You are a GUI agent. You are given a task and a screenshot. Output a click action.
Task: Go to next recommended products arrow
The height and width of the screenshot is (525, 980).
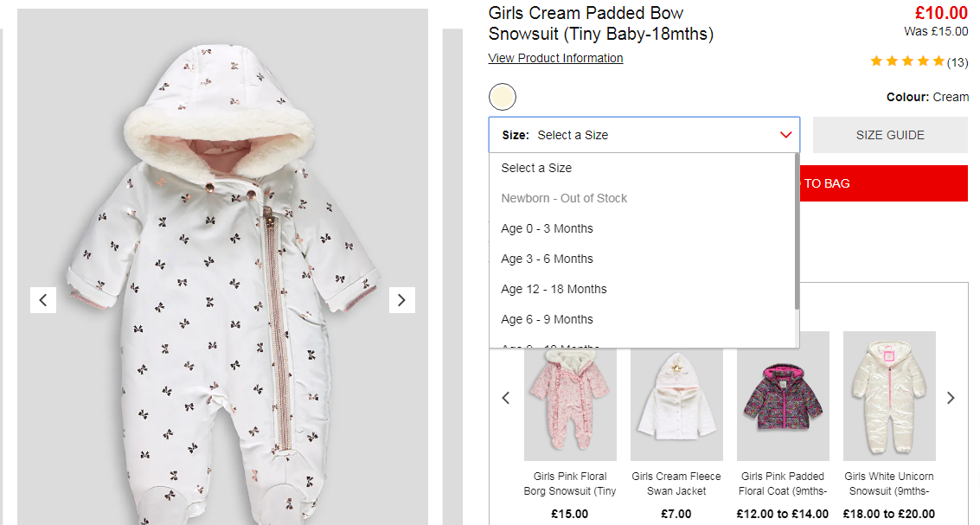click(951, 398)
